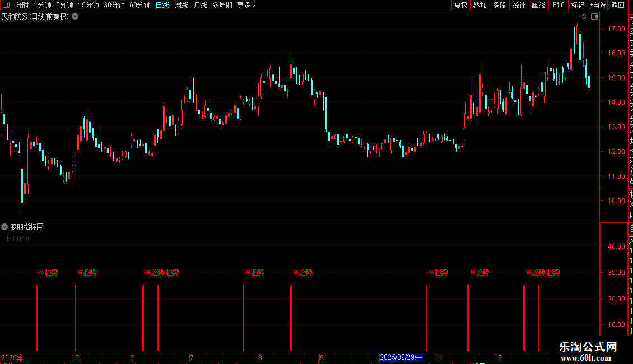
Task: Click 返回 to go back
Action: pyautogui.click(x=618, y=5)
